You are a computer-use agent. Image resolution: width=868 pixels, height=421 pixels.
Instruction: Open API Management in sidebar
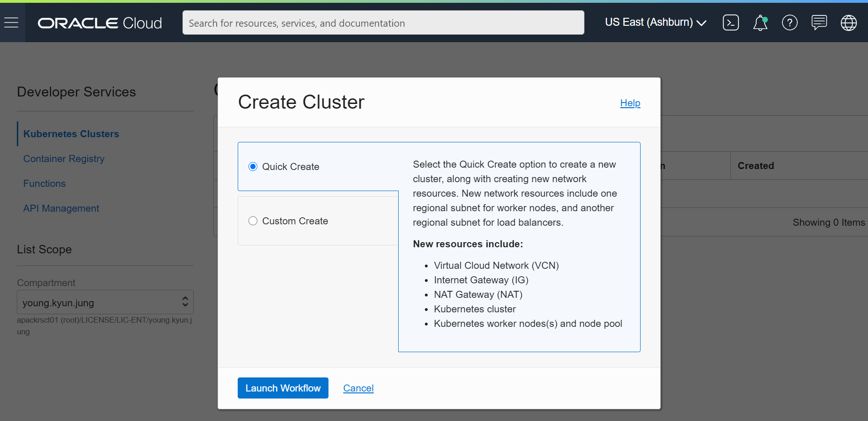(x=61, y=208)
